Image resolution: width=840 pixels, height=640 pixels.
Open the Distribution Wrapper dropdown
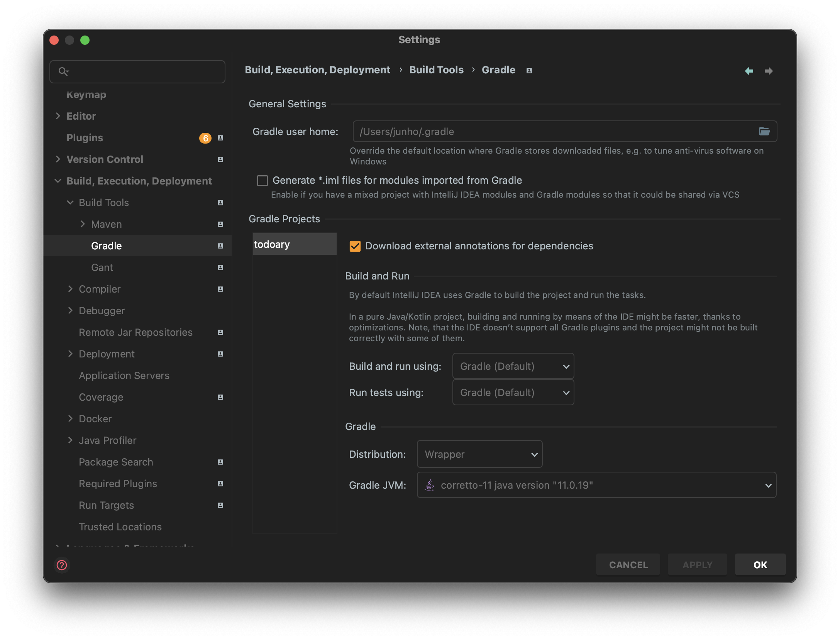(x=479, y=454)
